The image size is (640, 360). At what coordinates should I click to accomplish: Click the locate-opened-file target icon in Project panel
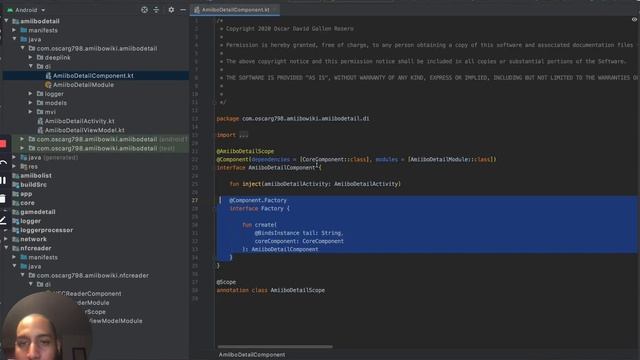[144, 10]
